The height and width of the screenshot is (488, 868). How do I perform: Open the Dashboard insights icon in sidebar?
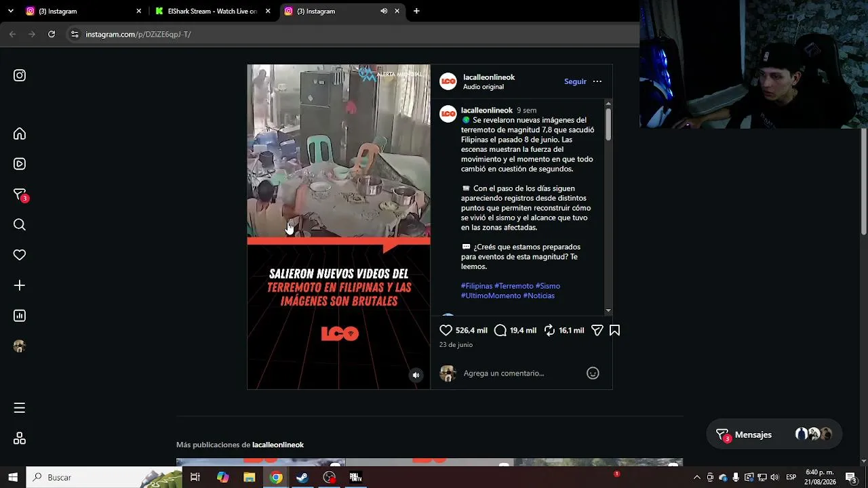[x=20, y=316]
